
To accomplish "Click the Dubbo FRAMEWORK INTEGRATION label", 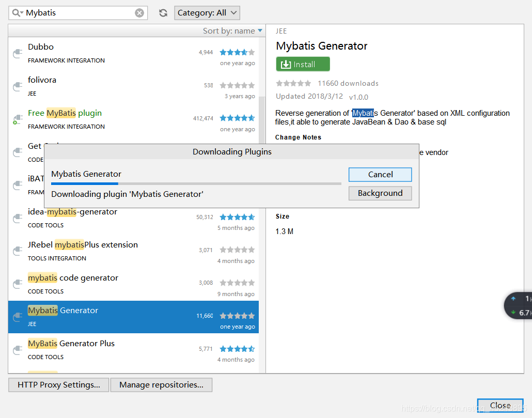I will click(x=66, y=60).
